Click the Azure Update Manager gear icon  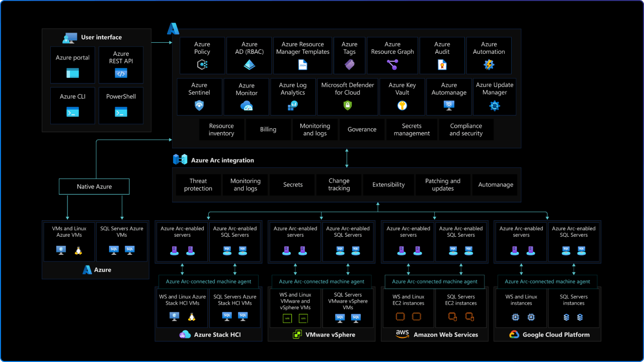[495, 106]
